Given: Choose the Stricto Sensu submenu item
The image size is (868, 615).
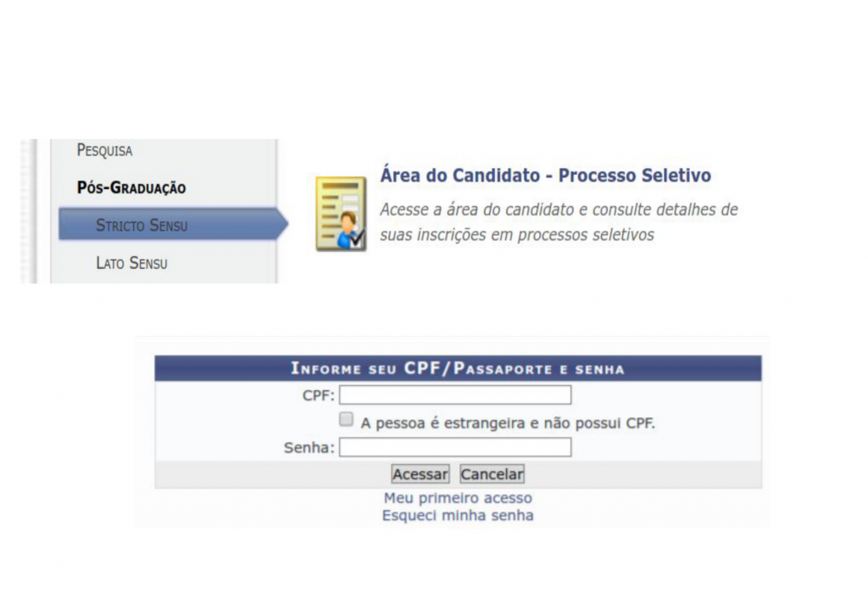Looking at the screenshot, I should pos(142,225).
